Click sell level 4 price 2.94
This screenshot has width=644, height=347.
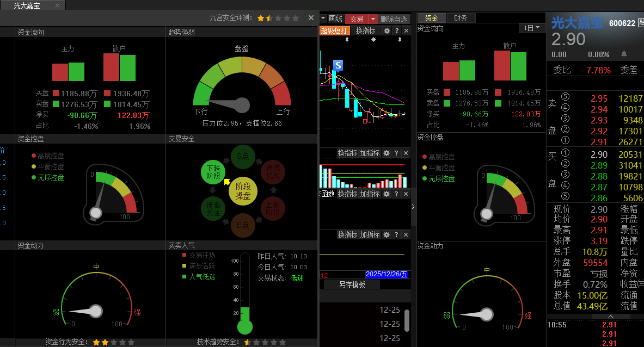click(599, 109)
